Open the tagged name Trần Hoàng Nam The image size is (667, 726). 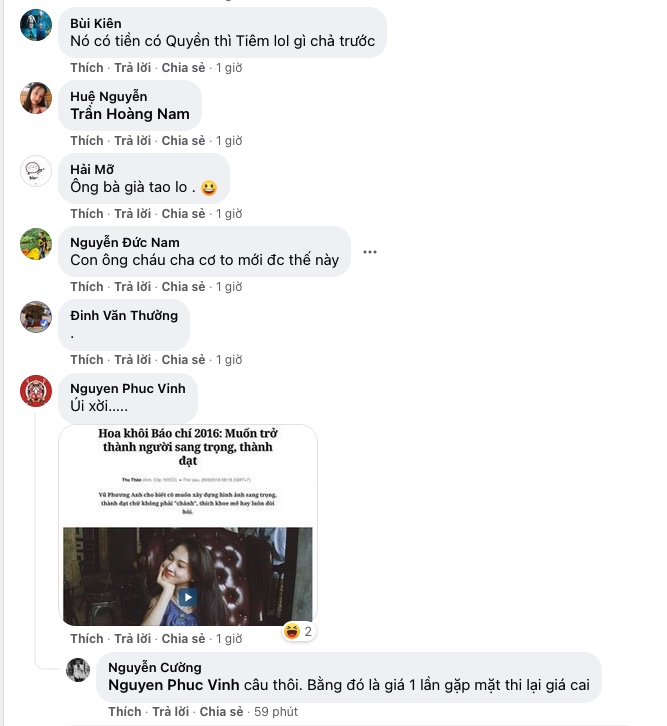[130, 114]
